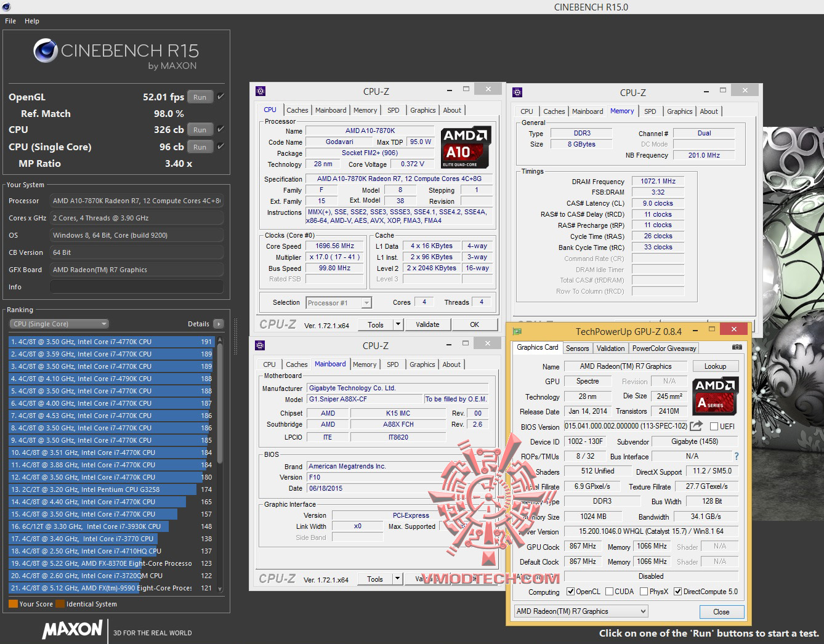Click the BIOS export icon in GPU-Z

coord(697,426)
